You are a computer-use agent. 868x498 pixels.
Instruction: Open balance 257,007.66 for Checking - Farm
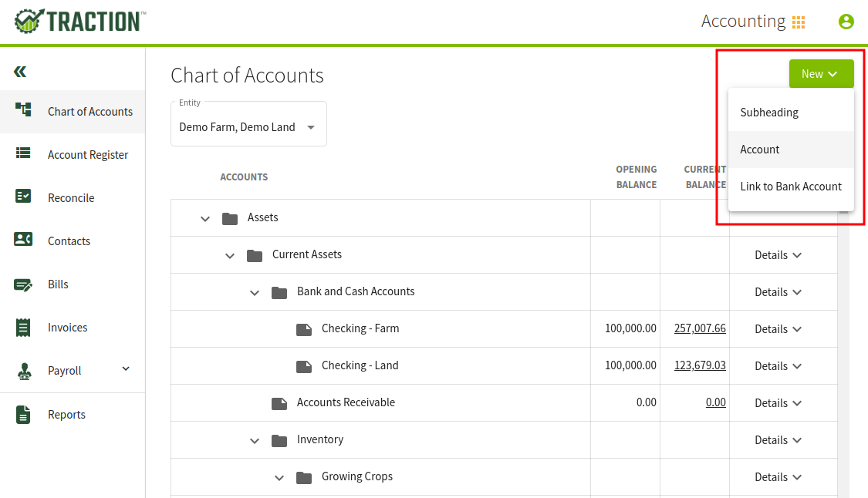click(x=699, y=328)
